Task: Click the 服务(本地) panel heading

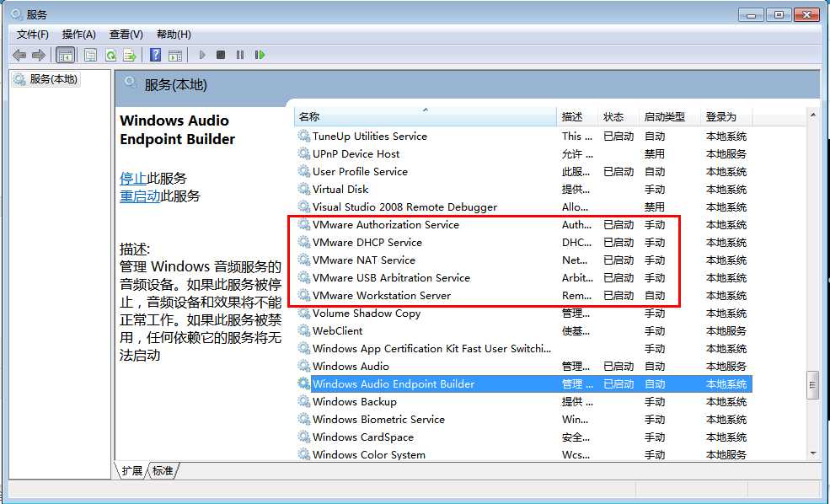Action: coord(176,85)
